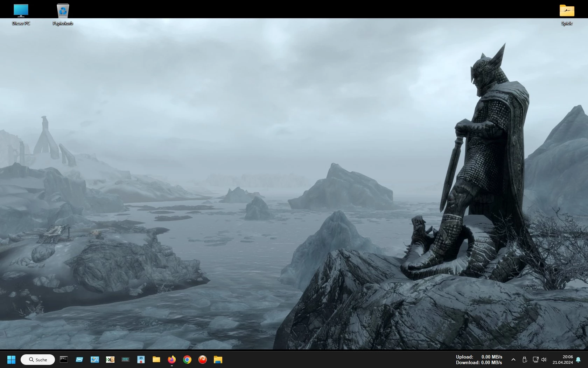The image size is (588, 368).
Task: Open the clock and date 21.04.2024
Action: (563, 360)
